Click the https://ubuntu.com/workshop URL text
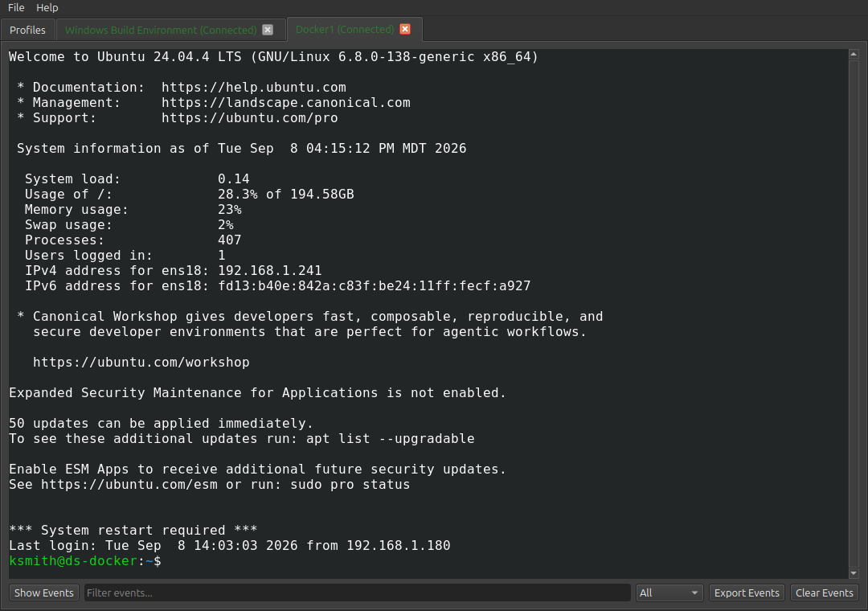Image resolution: width=868 pixels, height=611 pixels. point(141,363)
